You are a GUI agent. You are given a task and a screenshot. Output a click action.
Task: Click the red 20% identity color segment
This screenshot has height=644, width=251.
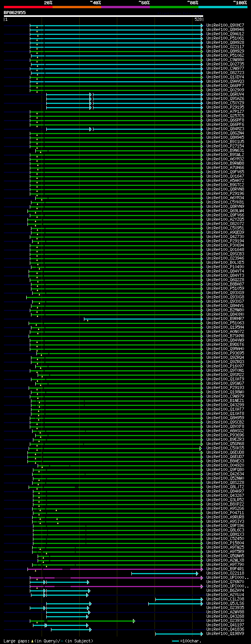pos(28,7)
